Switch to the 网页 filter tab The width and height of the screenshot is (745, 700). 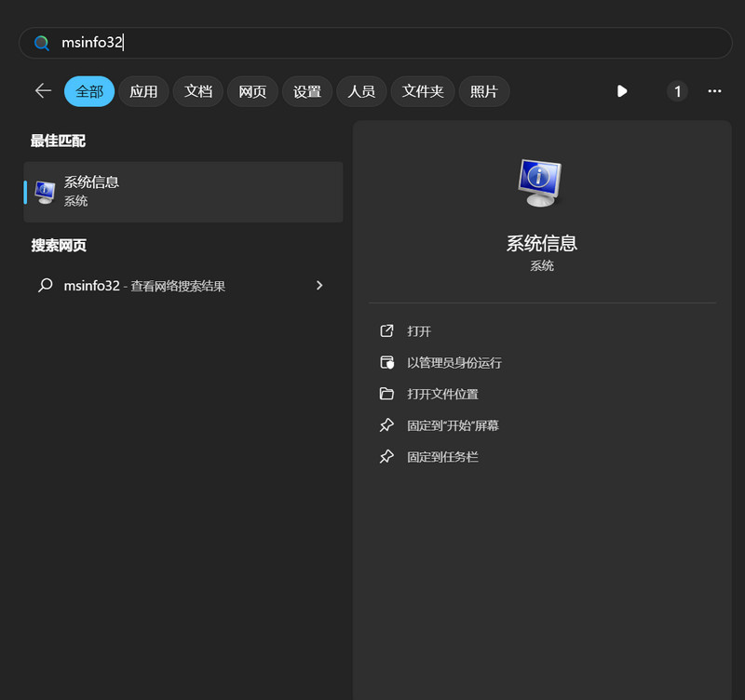point(252,91)
